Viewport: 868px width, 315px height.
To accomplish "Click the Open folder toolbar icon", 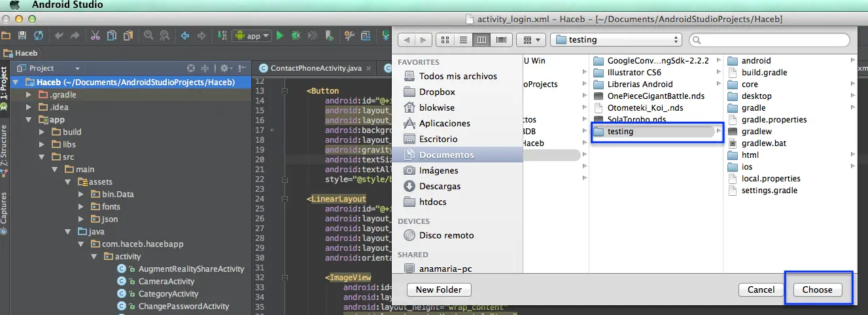I will 6,35.
